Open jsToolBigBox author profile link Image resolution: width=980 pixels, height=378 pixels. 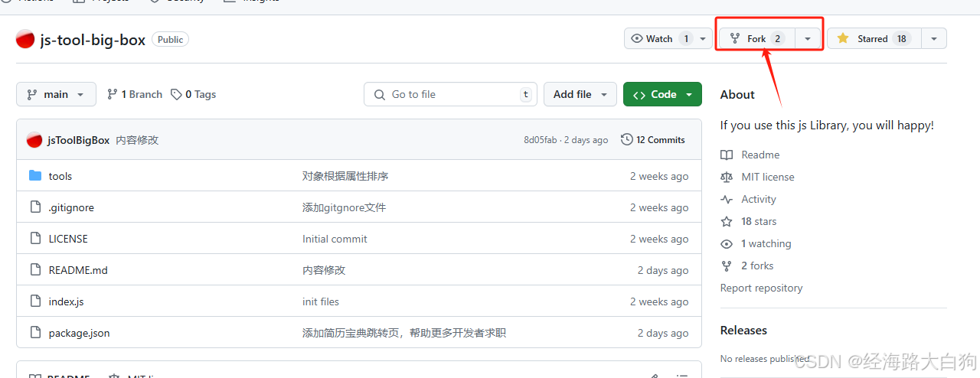[x=78, y=140]
